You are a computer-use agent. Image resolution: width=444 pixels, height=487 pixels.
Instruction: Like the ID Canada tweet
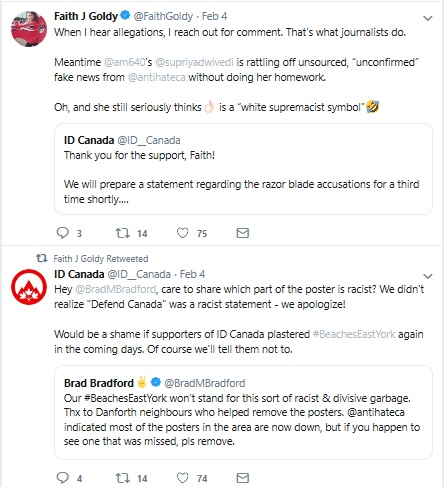pyautogui.click(x=182, y=478)
